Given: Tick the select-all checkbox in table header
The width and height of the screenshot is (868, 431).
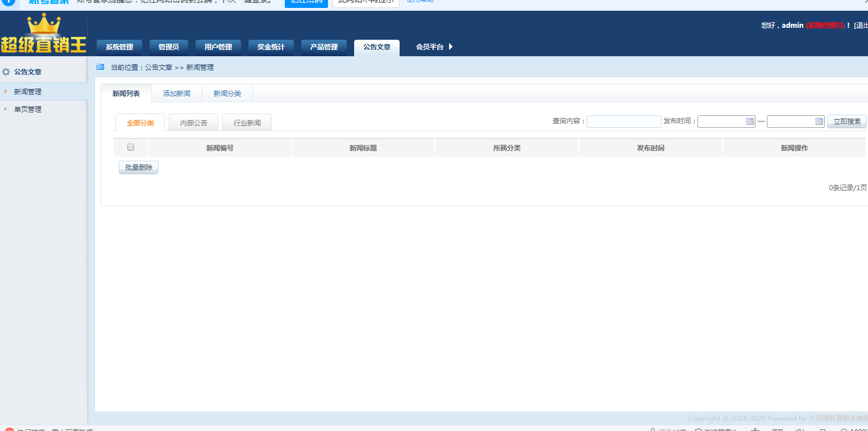Looking at the screenshot, I should (x=131, y=148).
